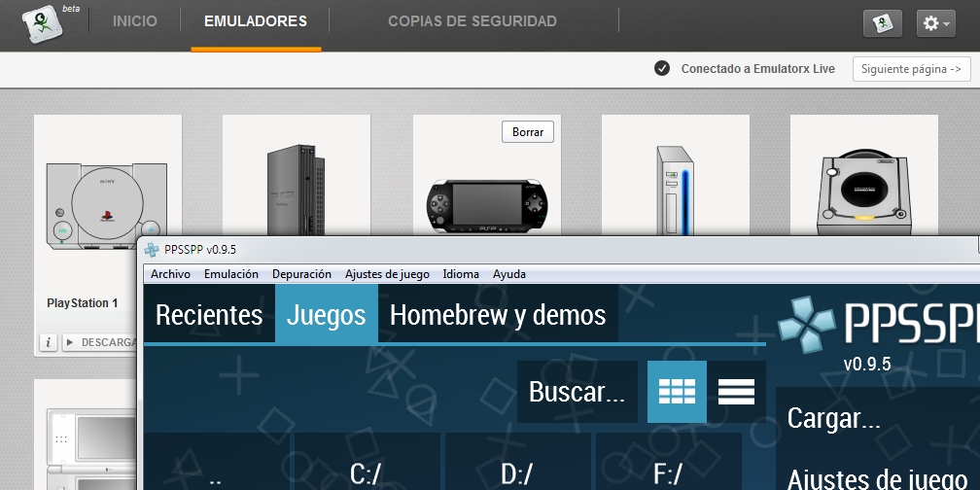Open Ajustes de juego in the side panel

(x=878, y=478)
